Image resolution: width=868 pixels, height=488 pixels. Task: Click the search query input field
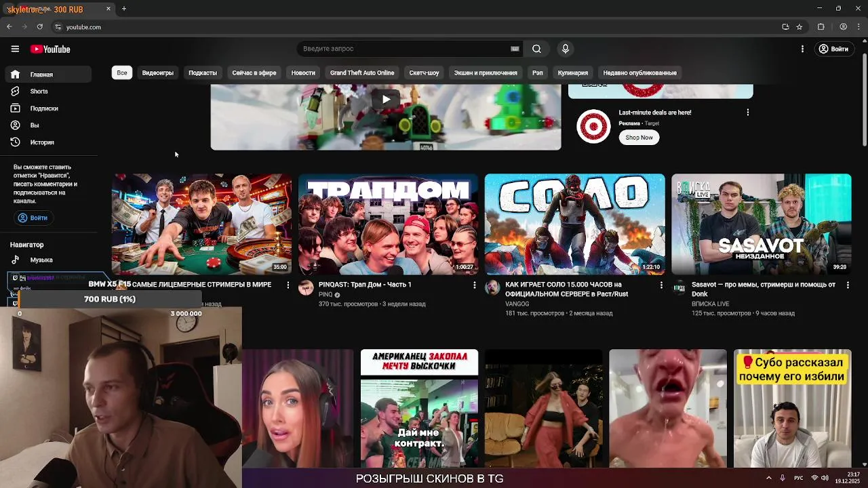[x=404, y=49]
